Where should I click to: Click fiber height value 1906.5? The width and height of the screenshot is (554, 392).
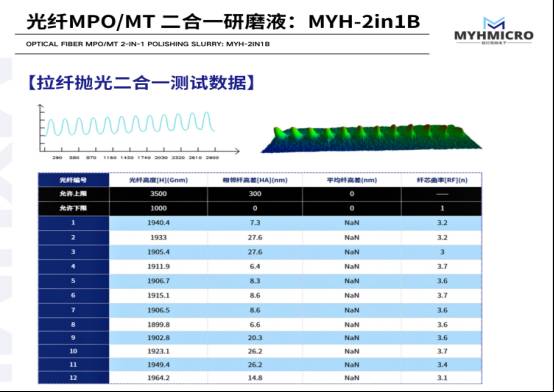[x=158, y=310]
